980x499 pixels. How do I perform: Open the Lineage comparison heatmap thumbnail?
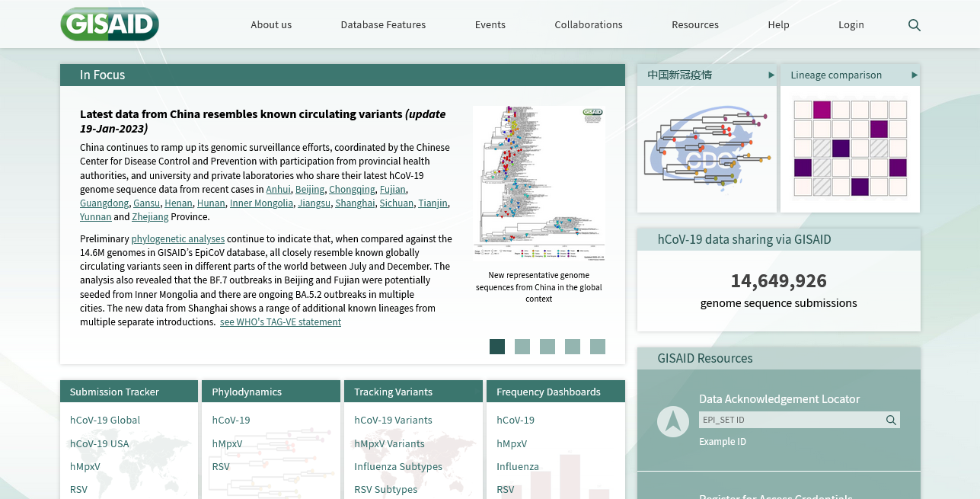tap(850, 149)
